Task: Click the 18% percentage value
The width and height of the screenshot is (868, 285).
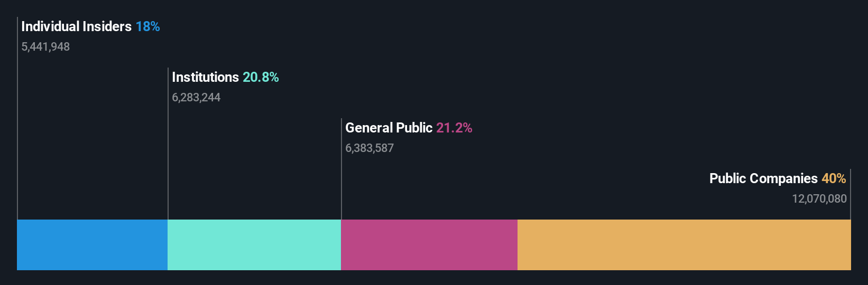Action: (x=147, y=26)
